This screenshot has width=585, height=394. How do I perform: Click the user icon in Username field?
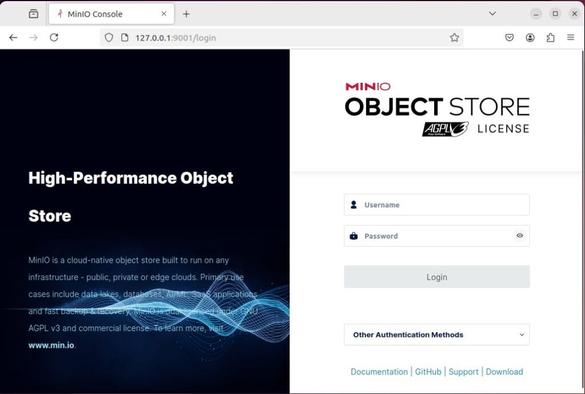pos(354,204)
